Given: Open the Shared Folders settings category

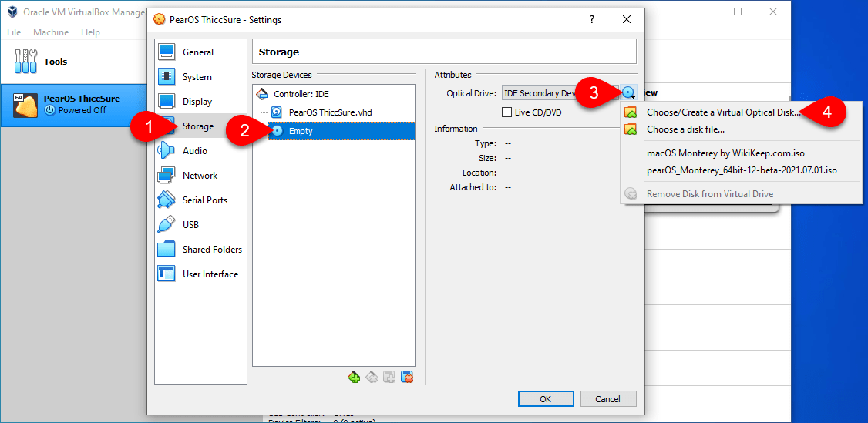Looking at the screenshot, I should [200, 250].
